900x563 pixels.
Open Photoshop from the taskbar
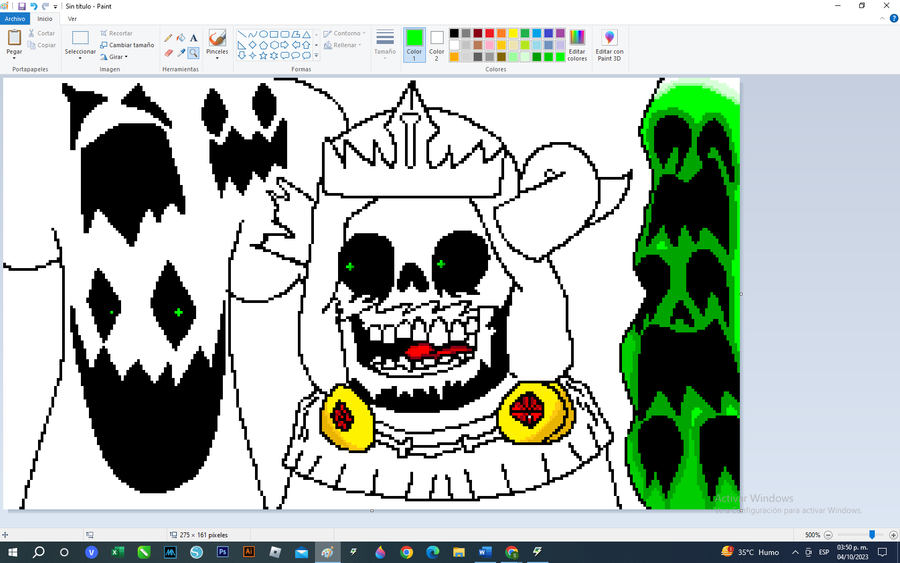(223, 552)
